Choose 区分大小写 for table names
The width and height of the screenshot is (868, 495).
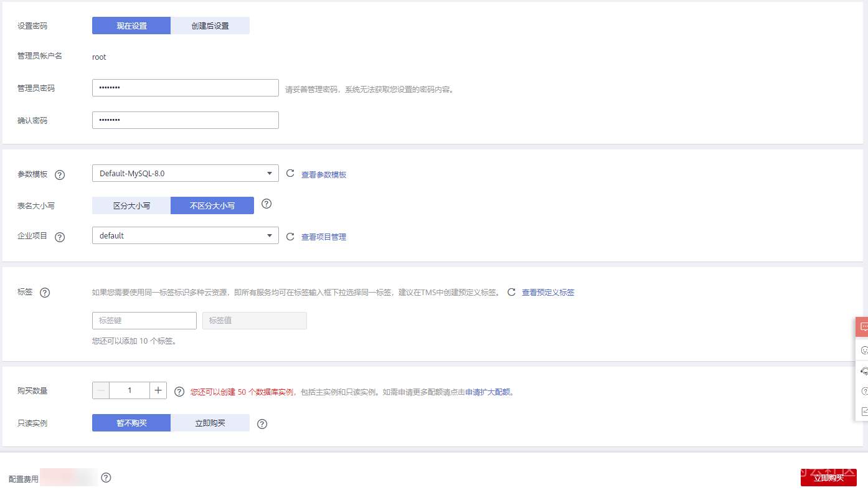tap(131, 205)
